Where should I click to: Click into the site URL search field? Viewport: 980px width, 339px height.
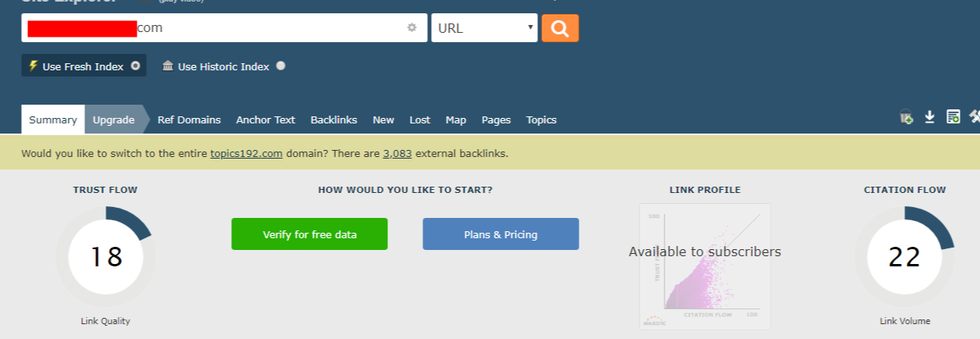click(224, 28)
